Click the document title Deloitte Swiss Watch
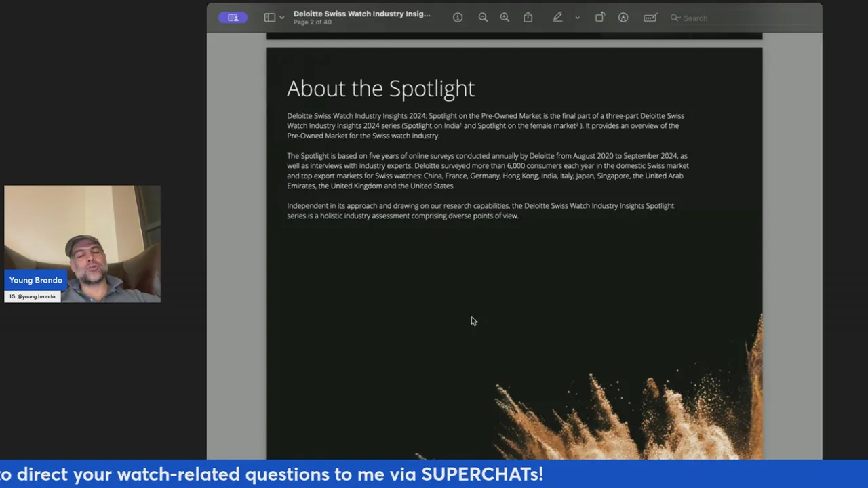This screenshot has height=488, width=868. point(361,14)
